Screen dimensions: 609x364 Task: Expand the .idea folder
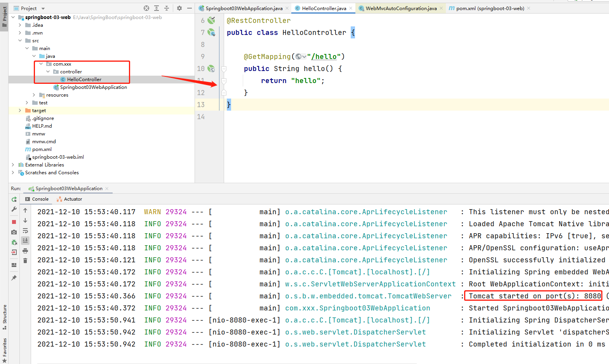click(20, 25)
